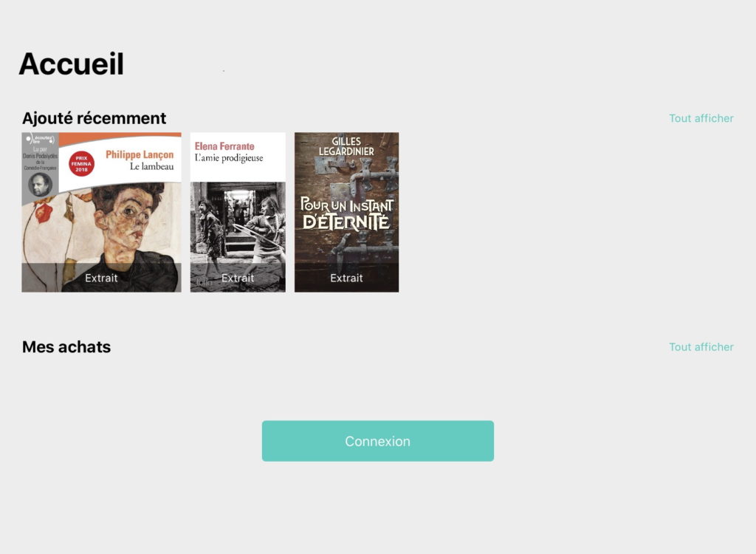Tap Extrait label on L'amie prodigieuse
The image size is (756, 554).
click(x=238, y=278)
